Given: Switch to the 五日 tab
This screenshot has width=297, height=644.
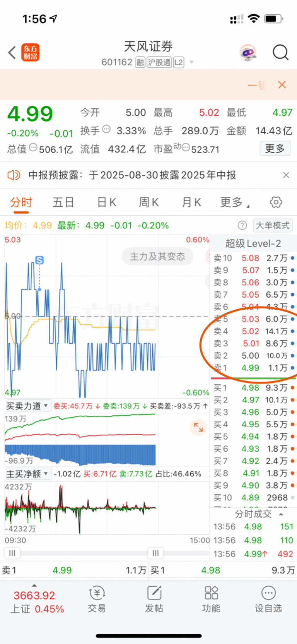Looking at the screenshot, I should click(x=63, y=202).
